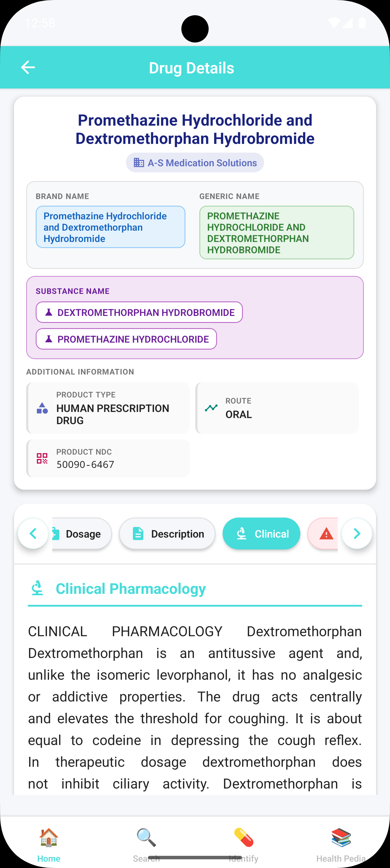Tap the Promethazine Hydrochloride substance chip
The width and height of the screenshot is (390, 868).
coord(127,339)
